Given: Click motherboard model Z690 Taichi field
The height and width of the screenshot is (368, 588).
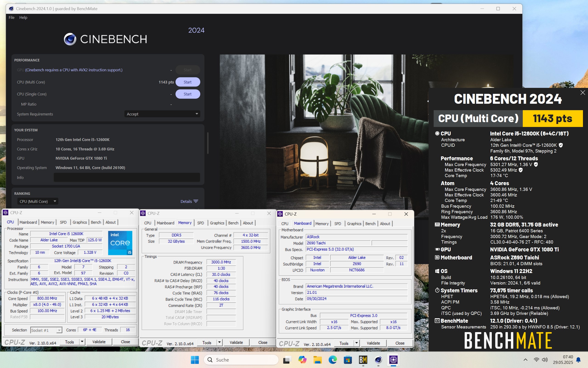Looking at the screenshot, I should pyautogui.click(x=338, y=243).
